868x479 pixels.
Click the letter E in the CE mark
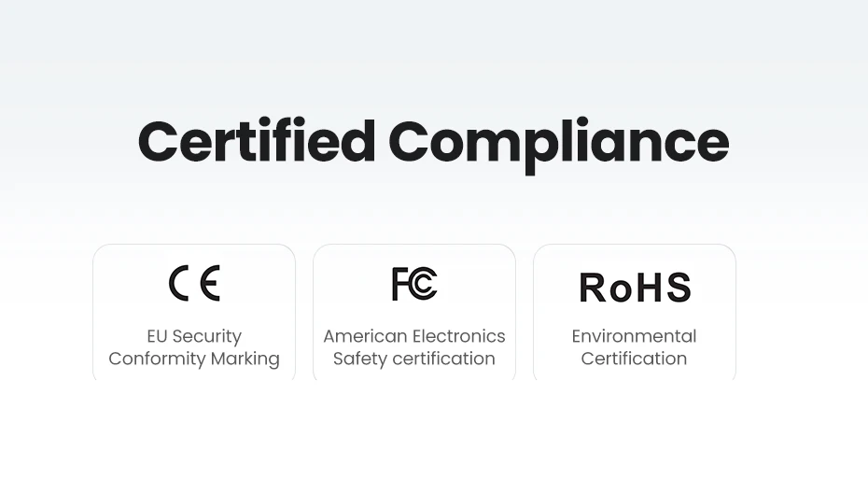(210, 283)
